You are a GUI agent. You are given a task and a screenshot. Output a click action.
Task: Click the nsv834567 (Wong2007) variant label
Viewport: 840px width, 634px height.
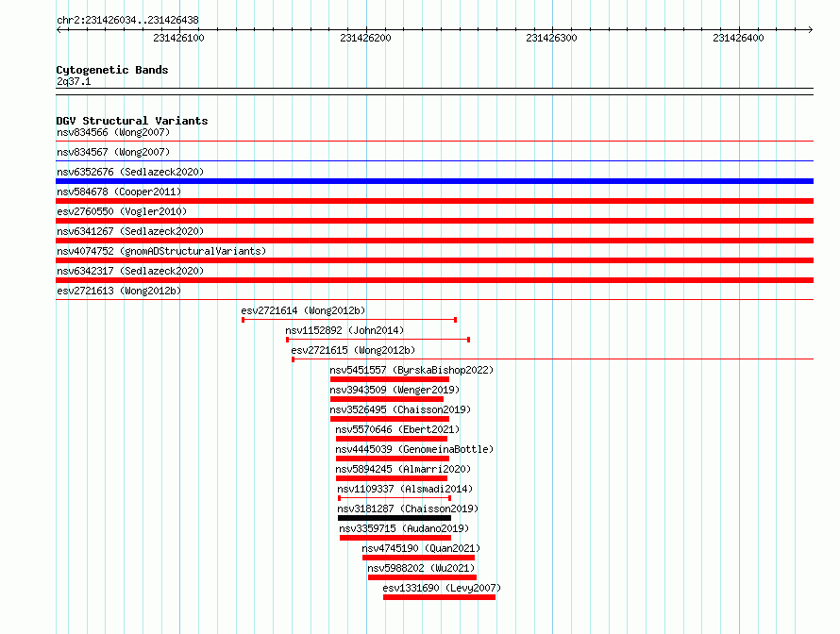point(113,152)
